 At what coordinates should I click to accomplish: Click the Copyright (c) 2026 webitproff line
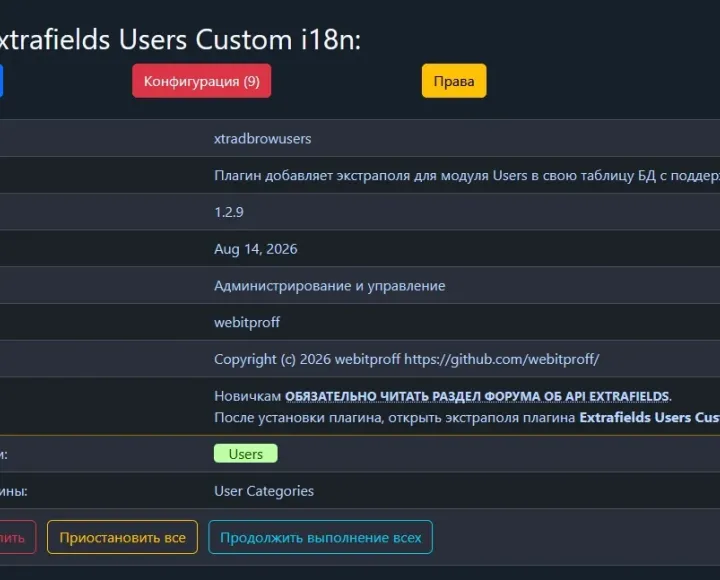pyautogui.click(x=407, y=359)
